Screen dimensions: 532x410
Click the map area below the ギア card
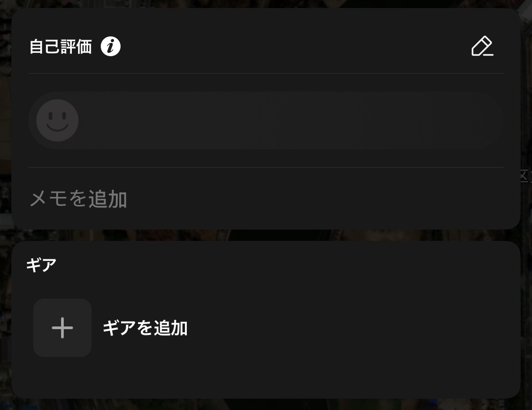266,405
